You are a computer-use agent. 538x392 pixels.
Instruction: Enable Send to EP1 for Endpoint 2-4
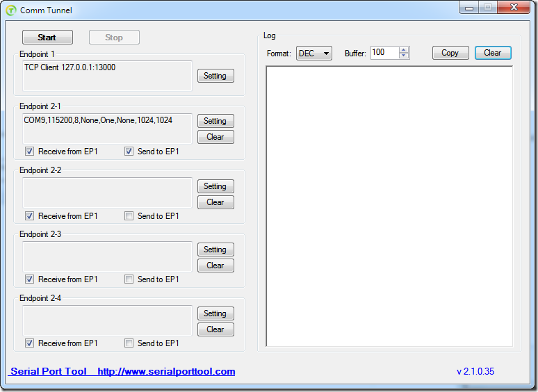point(129,343)
